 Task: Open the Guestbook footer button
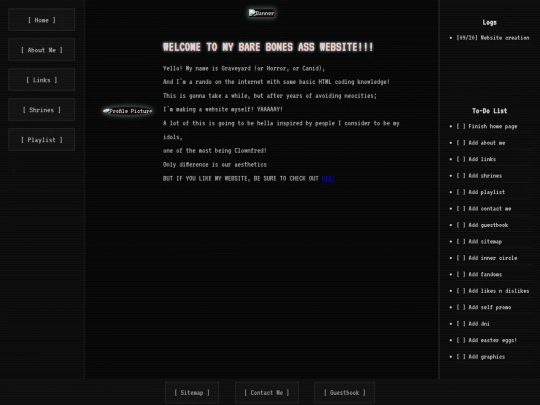344,393
